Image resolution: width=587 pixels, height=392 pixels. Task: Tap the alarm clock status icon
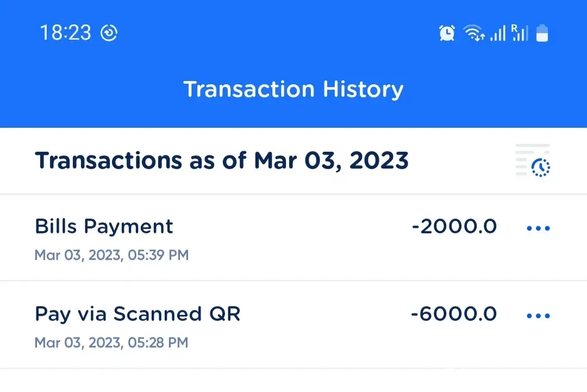click(447, 34)
